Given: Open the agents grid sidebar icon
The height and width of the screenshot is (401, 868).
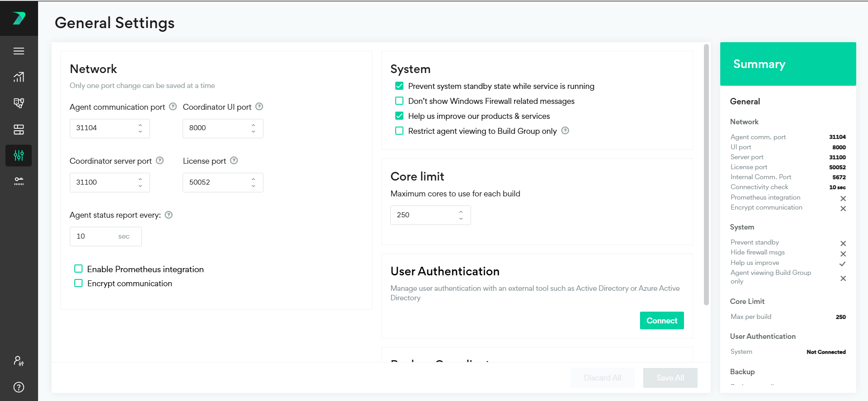Looking at the screenshot, I should tap(19, 130).
